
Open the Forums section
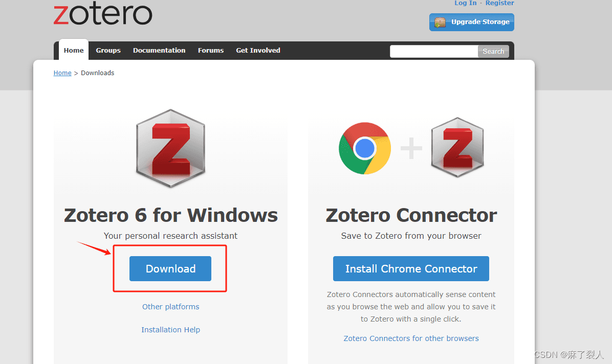click(x=211, y=50)
